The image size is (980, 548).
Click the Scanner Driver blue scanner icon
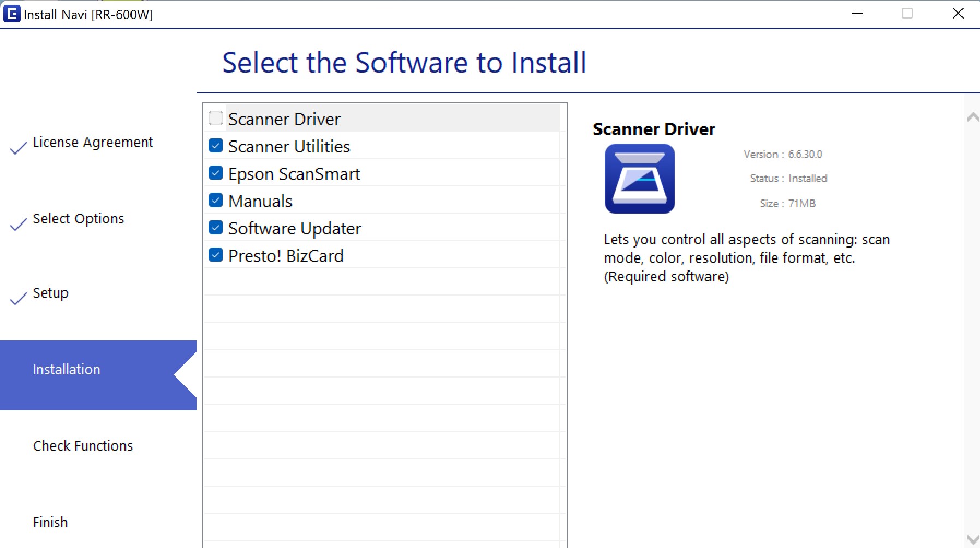[639, 179]
